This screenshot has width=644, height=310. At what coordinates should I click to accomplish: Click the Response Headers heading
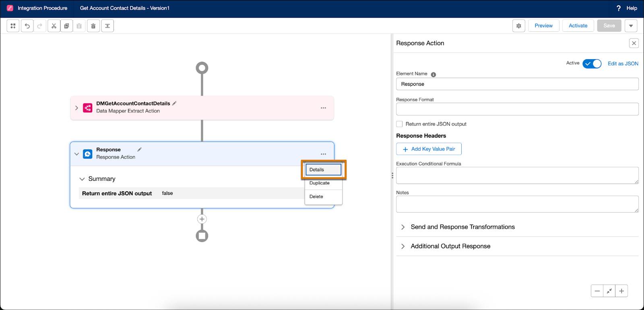(421, 136)
